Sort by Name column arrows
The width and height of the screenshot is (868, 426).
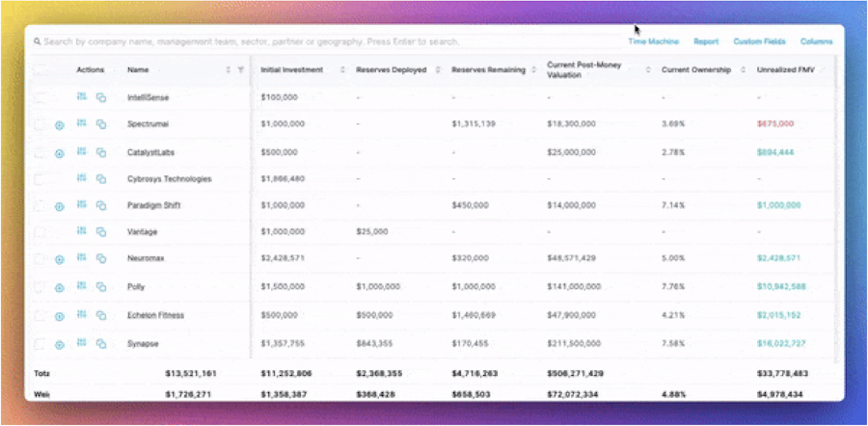(228, 69)
